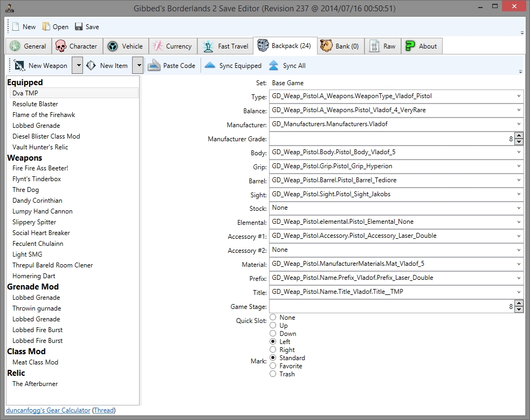The image size is (530, 420).
Task: Open the Fast Travel tab
Action: 225,46
